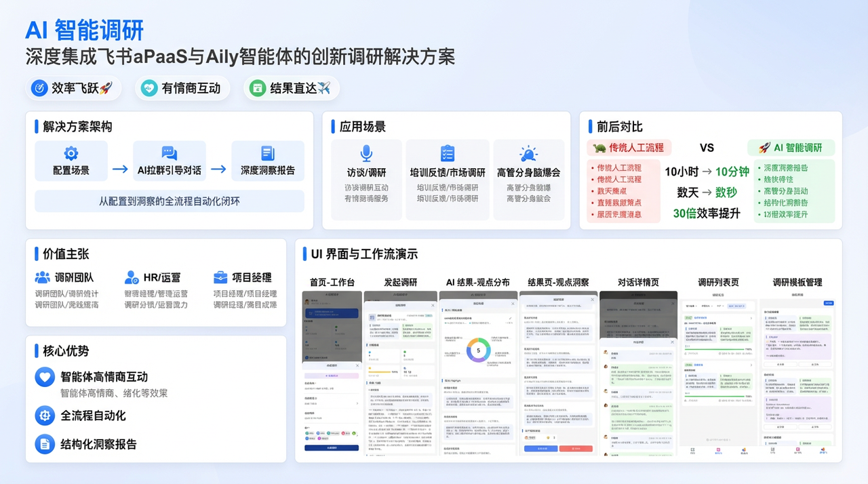Click the 结果直达 pill tag

(291, 88)
